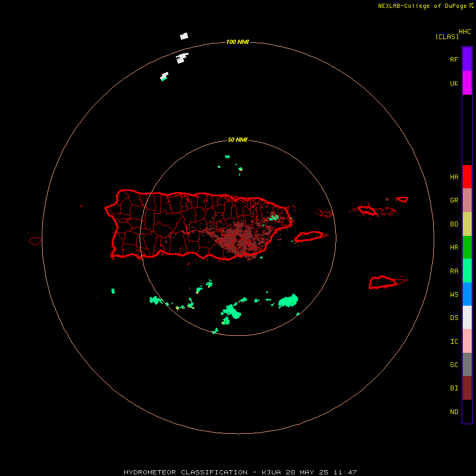The width and height of the screenshot is (476, 476).
Task: Pick the RA light green legend swatch
Action: pos(467,271)
